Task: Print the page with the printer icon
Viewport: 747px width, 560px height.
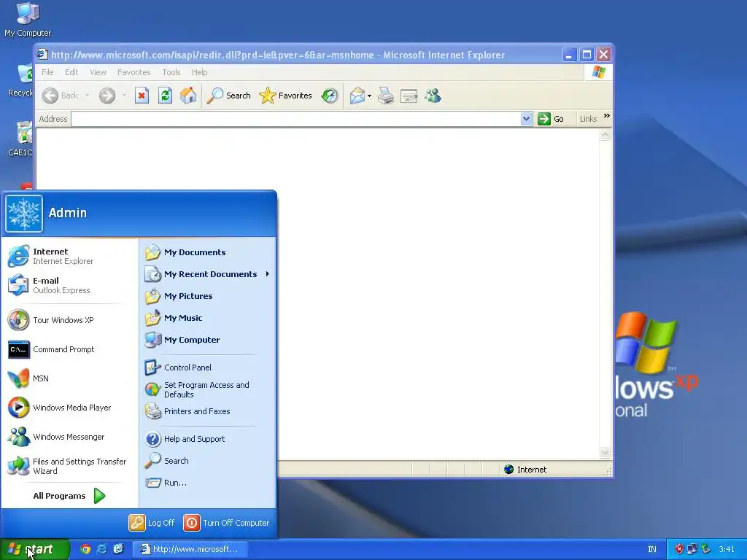Action: (386, 96)
